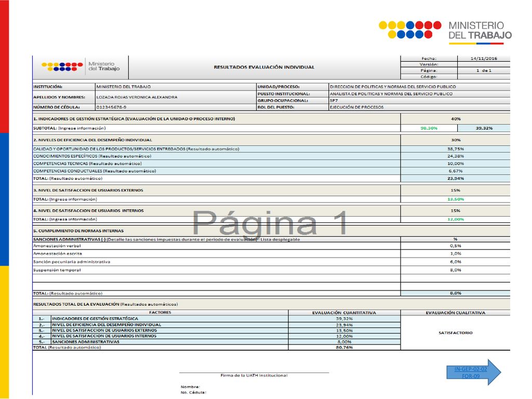The height and width of the screenshot is (399, 532).
Task: Select the title 'RESULTADOS EVALUACIÓN INDIVIDUAL'
Action: point(264,67)
